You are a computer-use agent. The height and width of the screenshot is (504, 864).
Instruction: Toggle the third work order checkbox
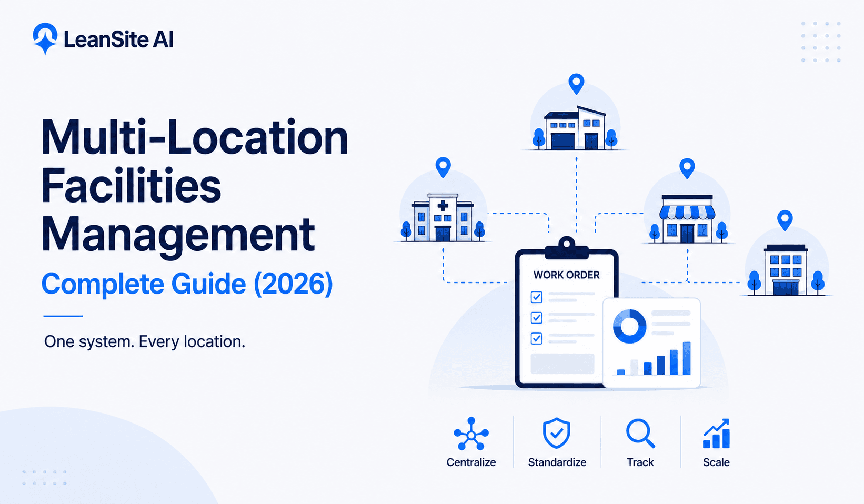click(x=537, y=338)
